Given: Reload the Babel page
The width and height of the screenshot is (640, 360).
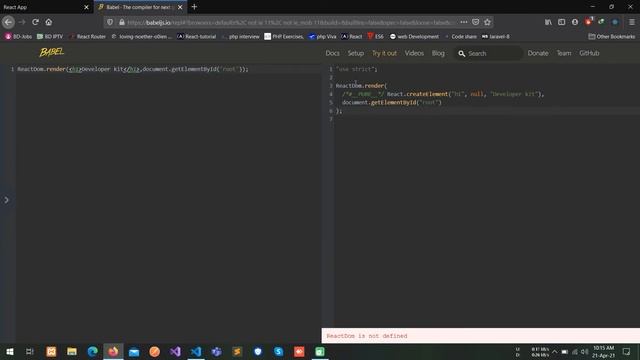Looking at the screenshot, I should click(x=36, y=22).
